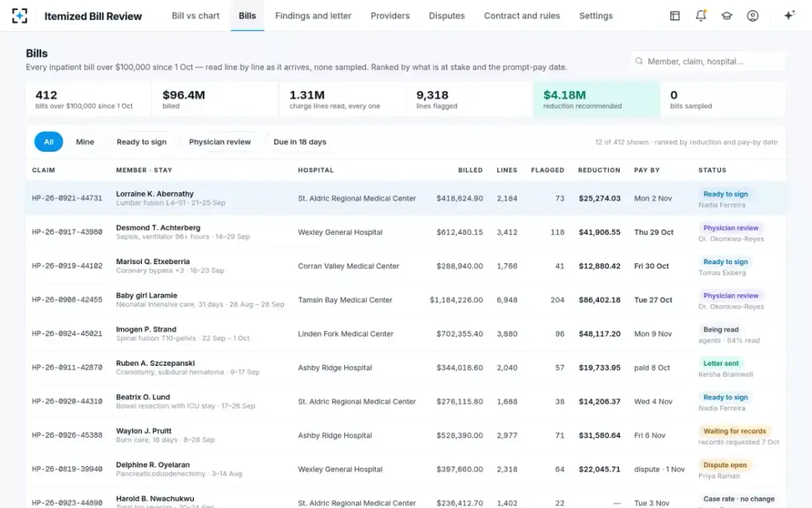Image resolution: width=812 pixels, height=508 pixels.
Task: Open the layout panel icon in header
Action: [x=675, y=16]
